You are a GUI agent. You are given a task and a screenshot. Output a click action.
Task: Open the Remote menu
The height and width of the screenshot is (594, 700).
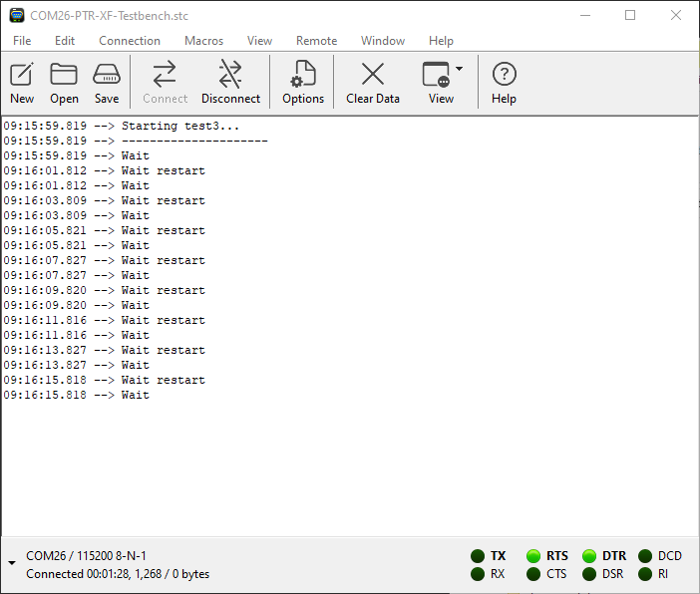pyautogui.click(x=316, y=41)
